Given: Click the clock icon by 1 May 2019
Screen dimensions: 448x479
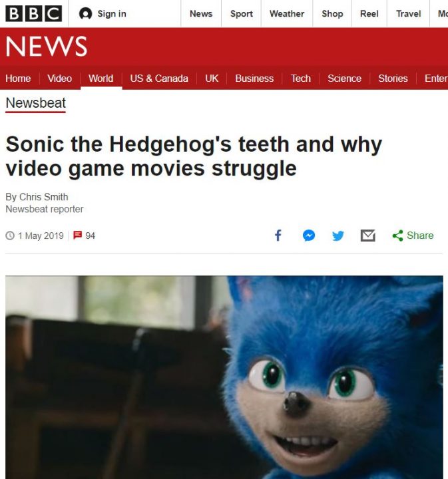Looking at the screenshot, I should click(10, 236).
